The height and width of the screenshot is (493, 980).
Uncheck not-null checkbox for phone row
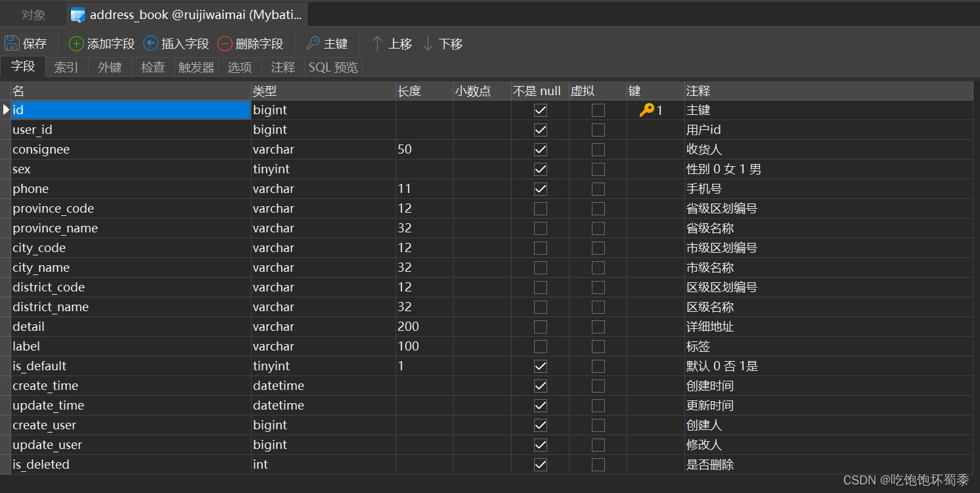[x=541, y=189]
